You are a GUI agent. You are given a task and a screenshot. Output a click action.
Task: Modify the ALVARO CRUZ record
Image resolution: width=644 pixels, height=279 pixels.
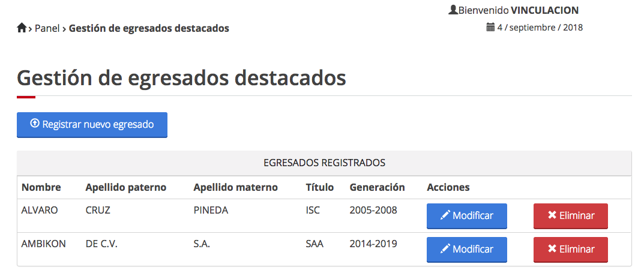466,216
